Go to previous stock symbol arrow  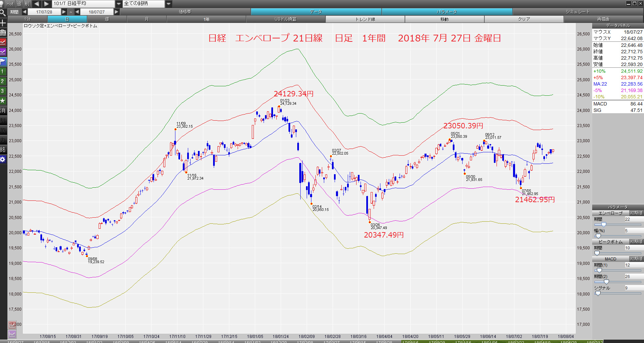click(36, 4)
